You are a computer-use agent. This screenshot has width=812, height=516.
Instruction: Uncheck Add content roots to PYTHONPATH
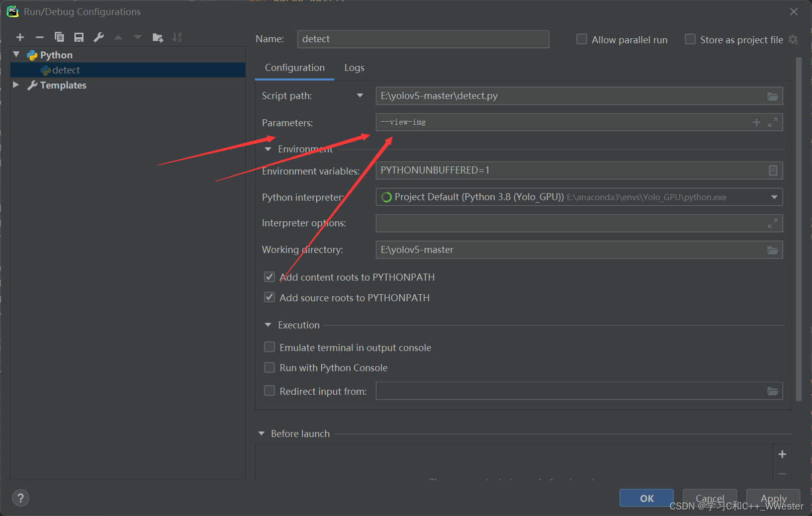click(x=269, y=277)
